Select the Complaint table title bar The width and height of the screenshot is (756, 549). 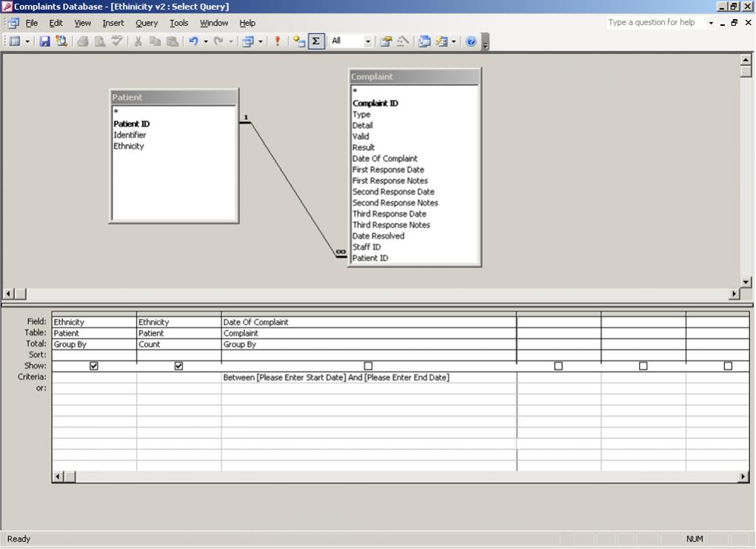click(x=414, y=76)
